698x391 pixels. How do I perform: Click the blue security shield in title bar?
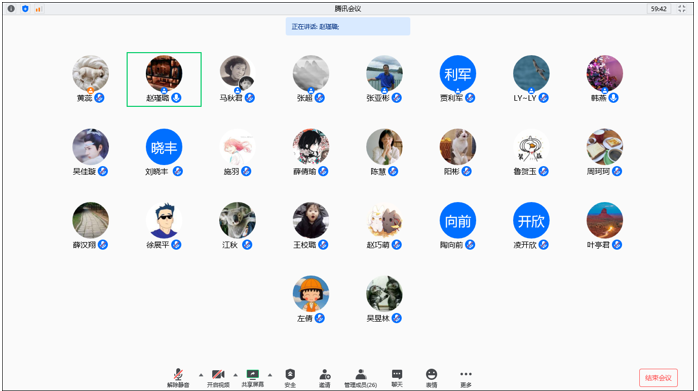[25, 8]
